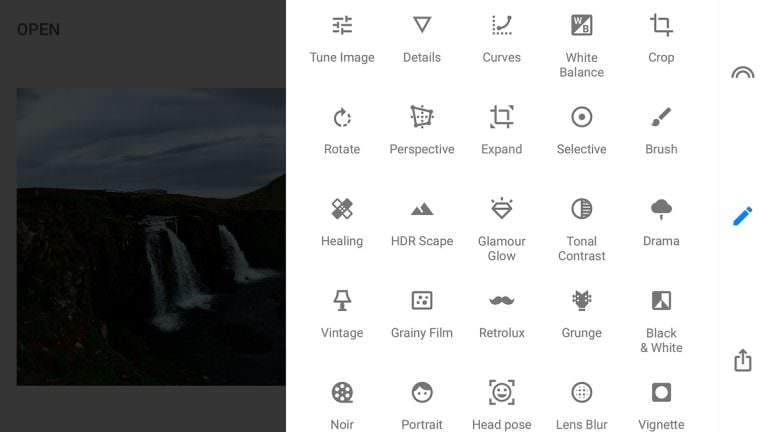
Task: Apply the HDR Scape filter
Action: (422, 223)
